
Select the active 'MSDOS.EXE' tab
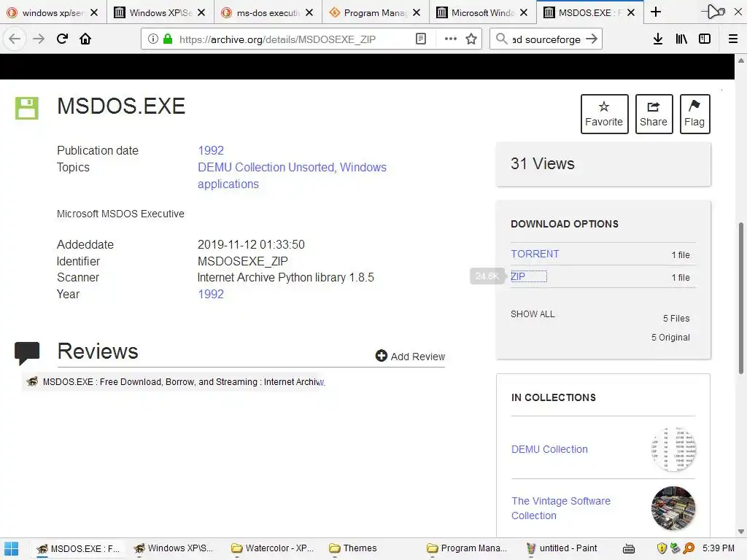coord(589,13)
